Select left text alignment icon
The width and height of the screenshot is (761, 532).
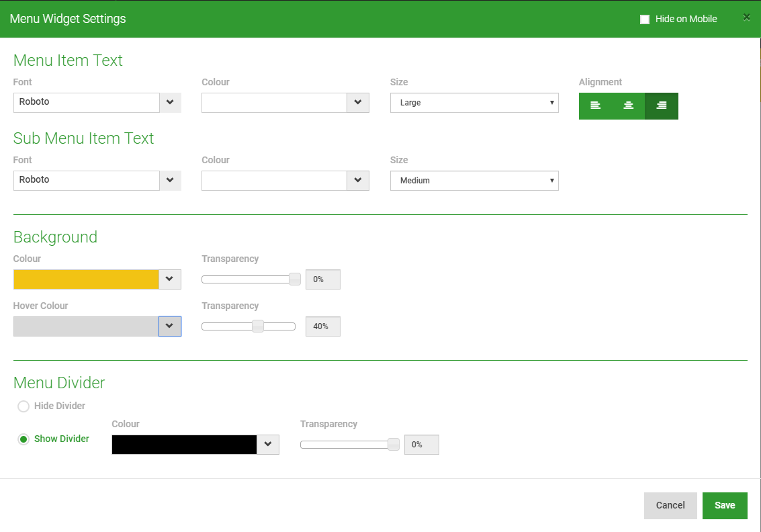(x=596, y=106)
